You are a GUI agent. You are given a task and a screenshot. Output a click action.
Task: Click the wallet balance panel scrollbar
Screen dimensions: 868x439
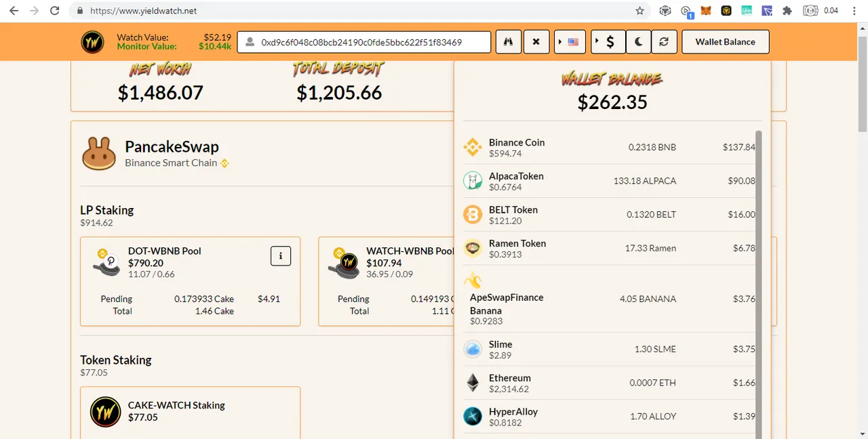point(759,285)
